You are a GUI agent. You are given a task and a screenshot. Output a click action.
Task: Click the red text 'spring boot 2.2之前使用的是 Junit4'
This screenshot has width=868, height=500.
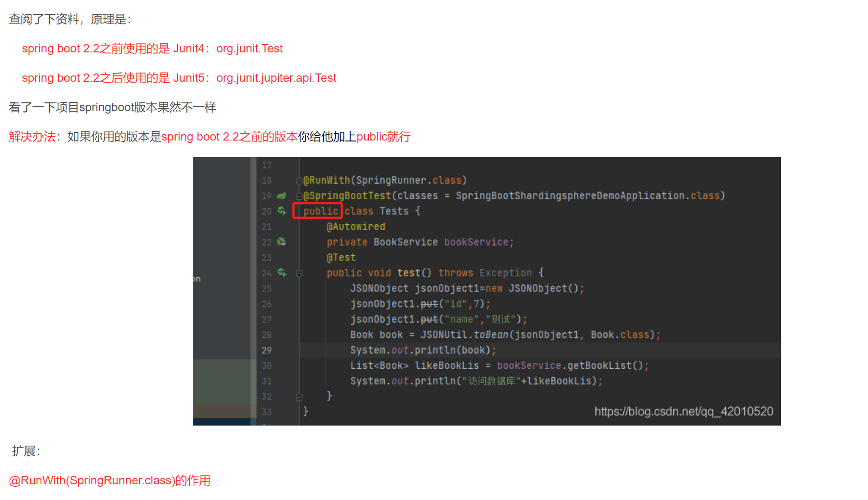tap(113, 48)
